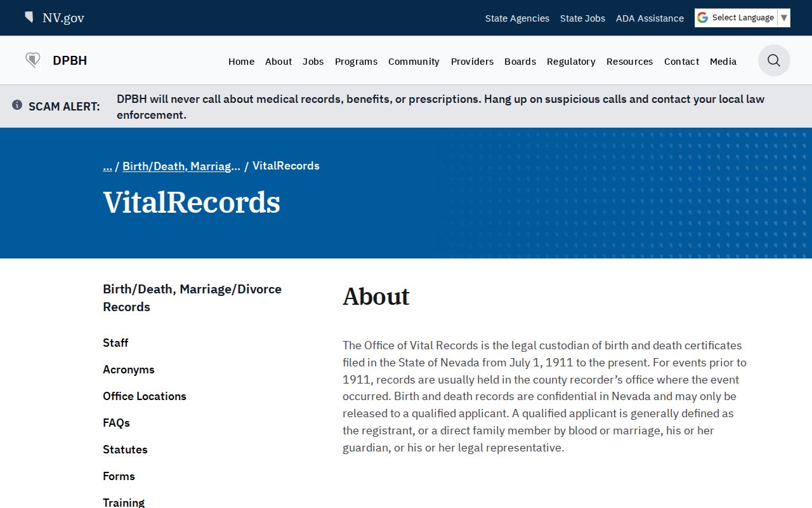Open State Agencies link

click(517, 18)
